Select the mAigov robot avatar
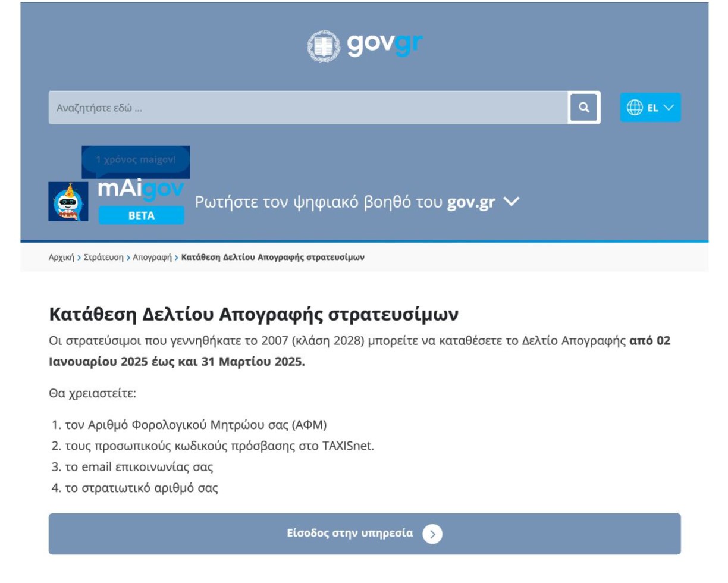 pos(68,202)
